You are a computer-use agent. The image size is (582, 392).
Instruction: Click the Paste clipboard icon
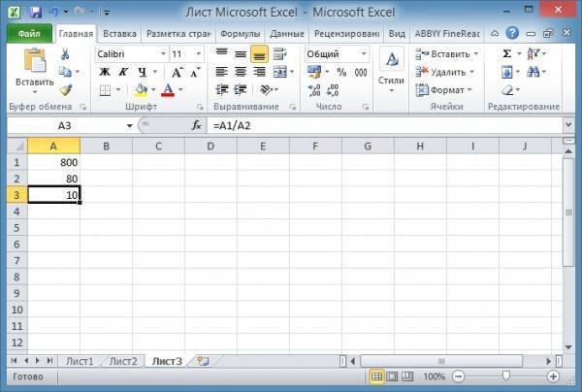[x=35, y=68]
